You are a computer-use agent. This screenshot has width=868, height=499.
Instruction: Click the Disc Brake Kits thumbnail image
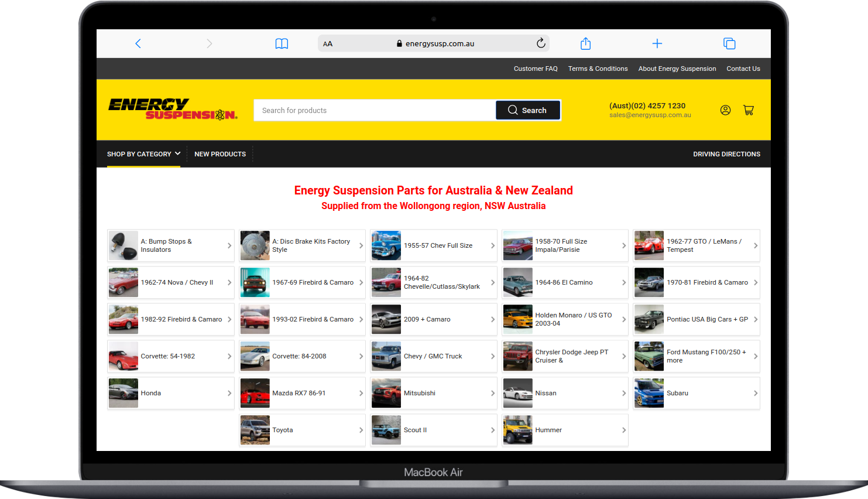click(255, 245)
